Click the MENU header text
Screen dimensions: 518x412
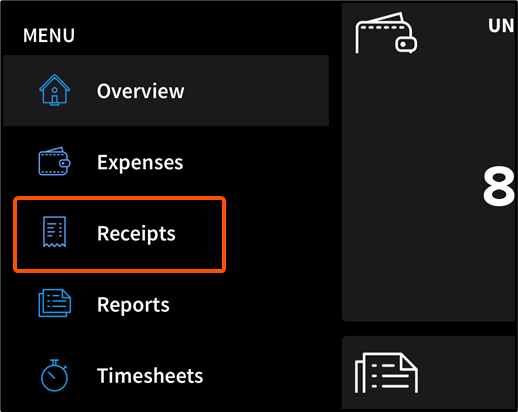tap(49, 35)
